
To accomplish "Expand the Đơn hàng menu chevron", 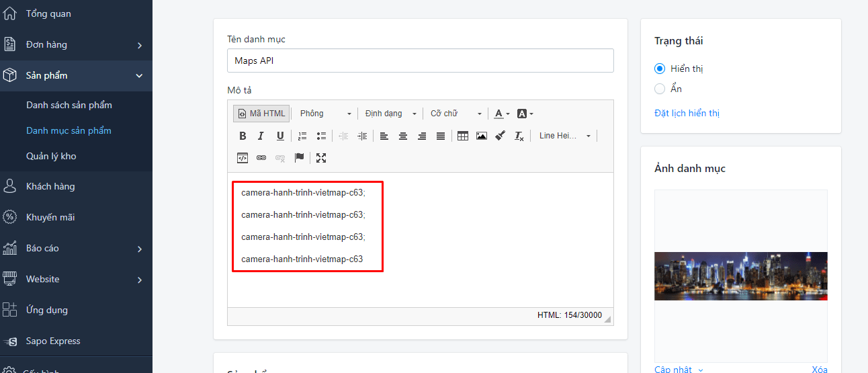I will click(x=140, y=45).
